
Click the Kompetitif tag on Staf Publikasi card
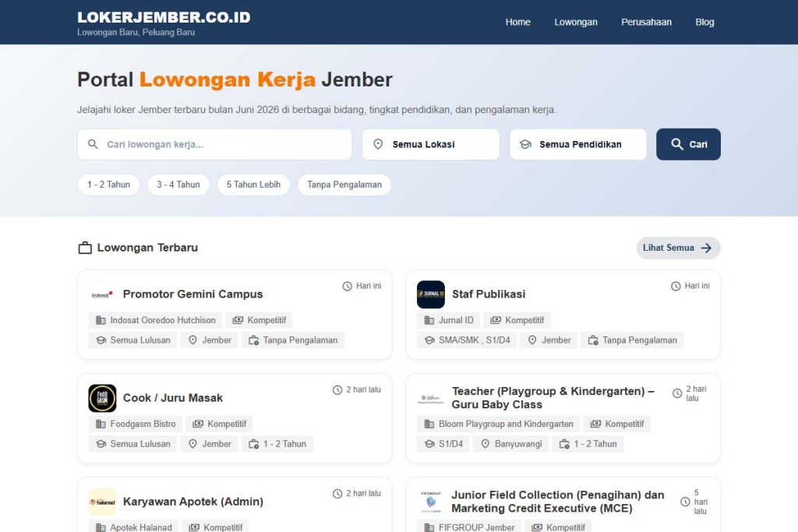517,320
